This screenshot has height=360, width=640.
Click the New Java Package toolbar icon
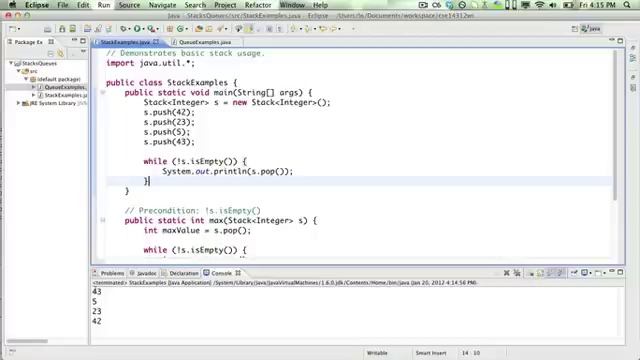169,29
